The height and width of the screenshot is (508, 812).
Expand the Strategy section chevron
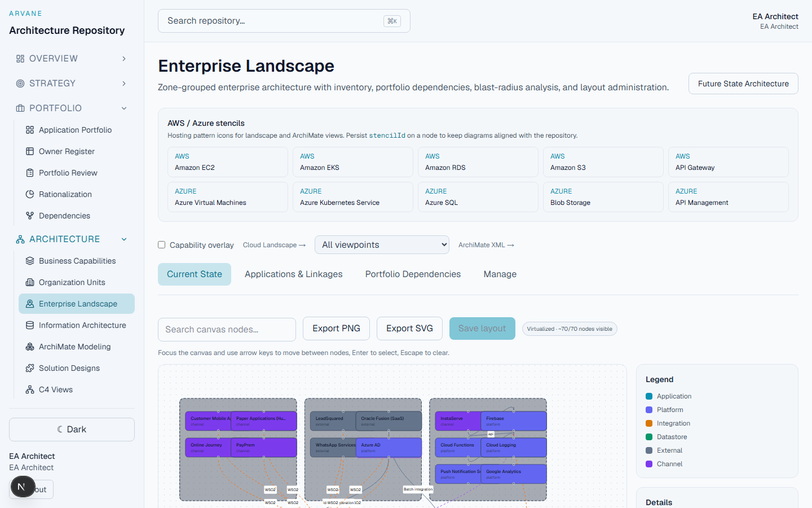[x=124, y=84]
